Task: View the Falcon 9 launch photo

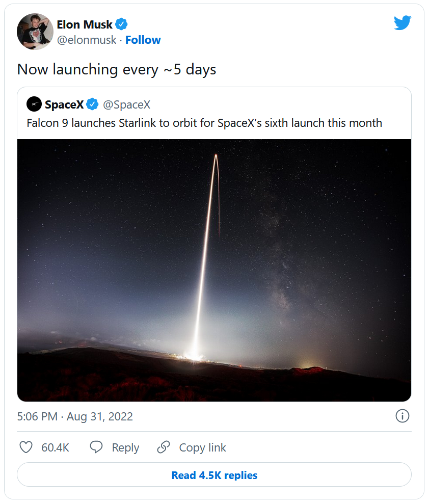Action: coord(214,270)
